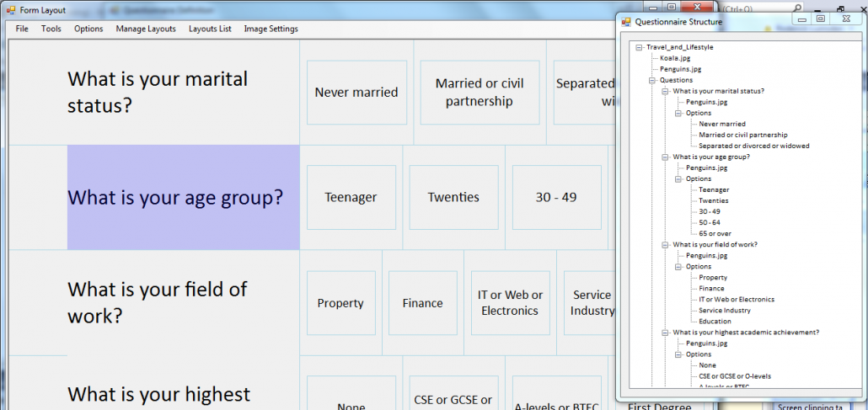Close the Questionnaire Structure window

[845, 19]
